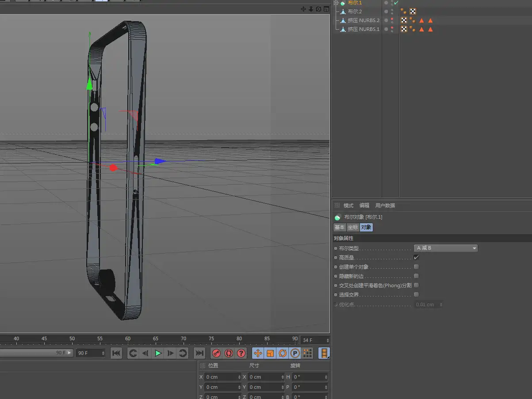
Task: Switch to the 坐标 tab
Action: [x=352, y=227]
